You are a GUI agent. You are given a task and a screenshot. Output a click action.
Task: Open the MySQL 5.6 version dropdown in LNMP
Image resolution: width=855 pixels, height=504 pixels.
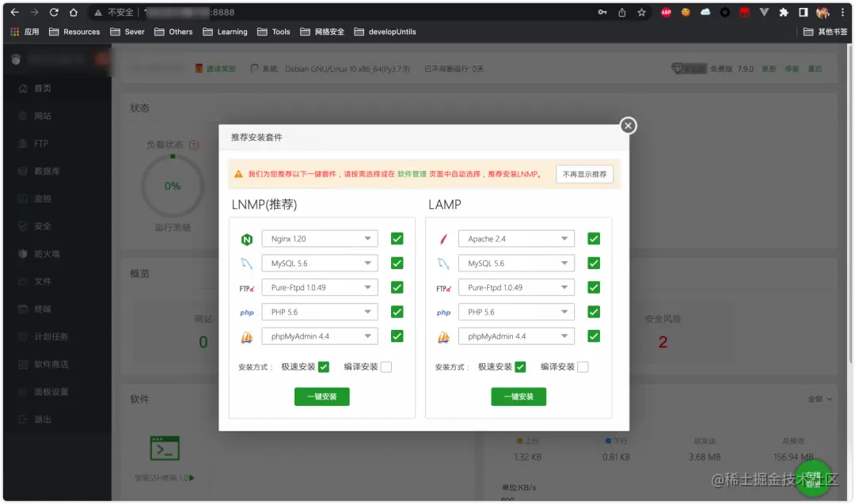(x=319, y=263)
